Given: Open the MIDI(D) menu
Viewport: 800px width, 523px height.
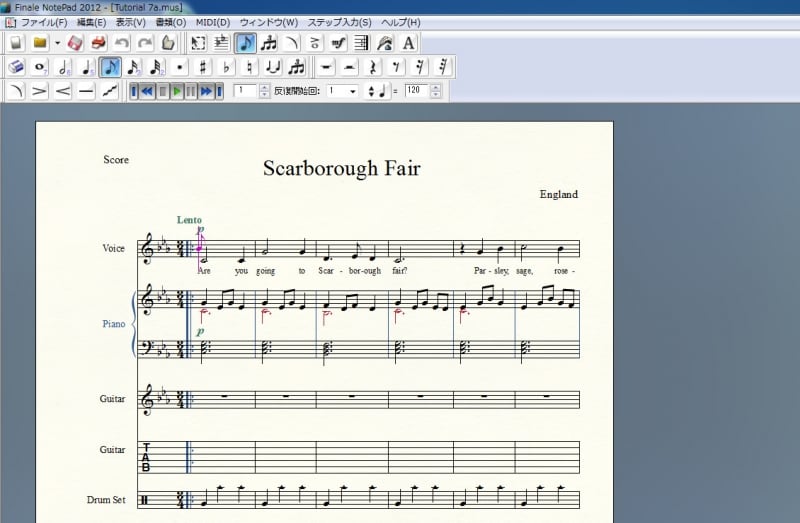Looking at the screenshot, I should [x=211, y=22].
